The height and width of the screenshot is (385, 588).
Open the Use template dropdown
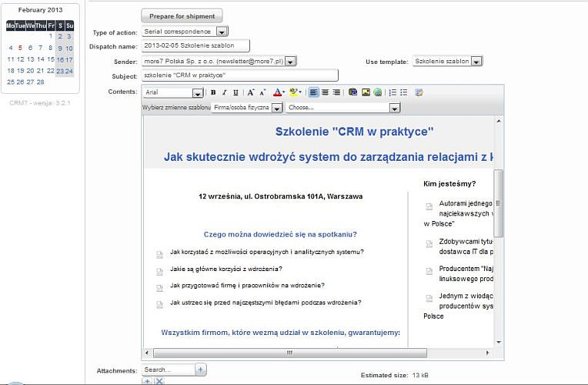(476, 61)
